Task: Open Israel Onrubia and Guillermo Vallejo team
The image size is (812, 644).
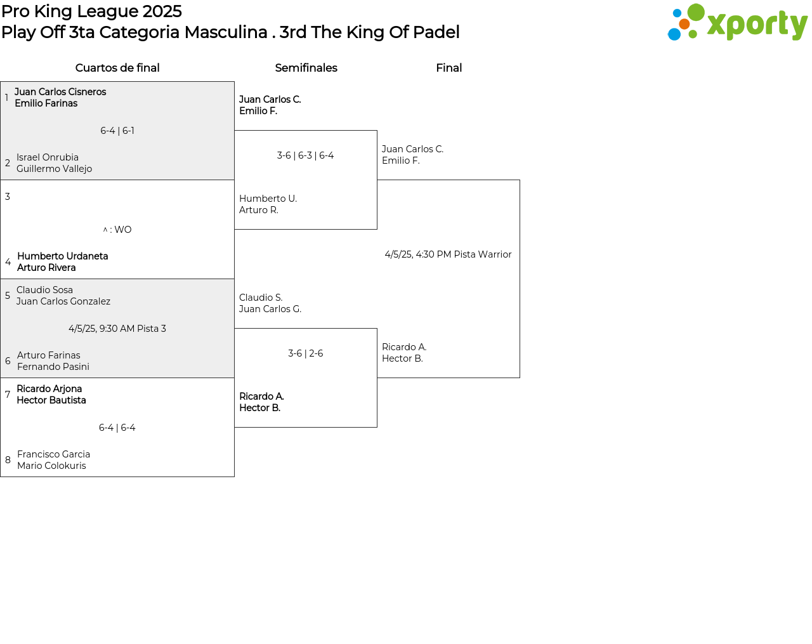Action: [x=55, y=163]
